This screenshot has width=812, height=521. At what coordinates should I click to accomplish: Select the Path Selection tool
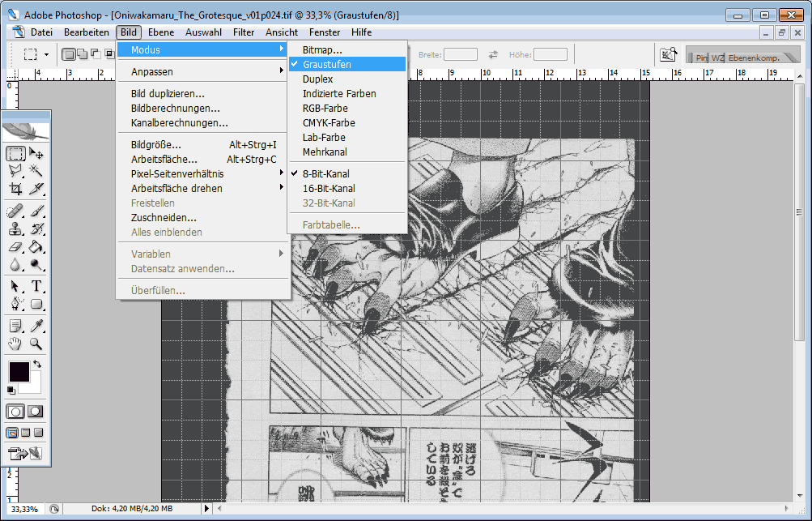point(15,286)
